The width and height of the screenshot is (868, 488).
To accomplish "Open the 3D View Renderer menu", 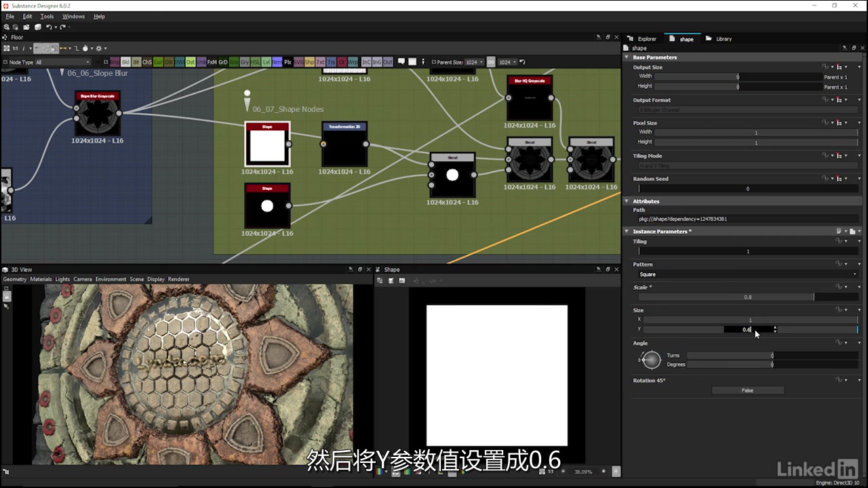I will (179, 279).
